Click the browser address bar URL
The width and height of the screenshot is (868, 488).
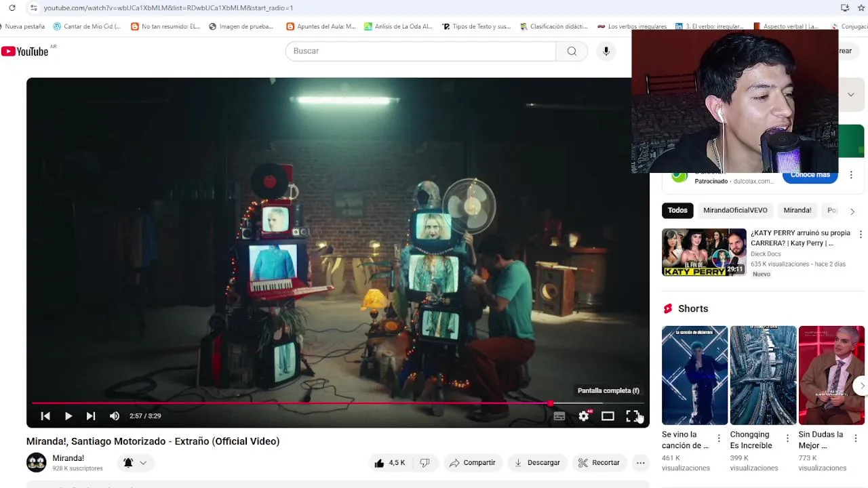pos(168,8)
